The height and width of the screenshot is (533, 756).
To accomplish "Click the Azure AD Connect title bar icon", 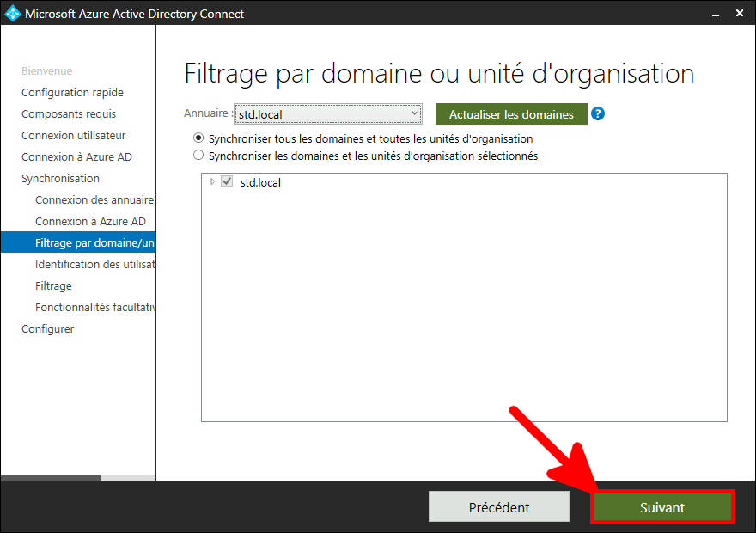I will [x=12, y=13].
